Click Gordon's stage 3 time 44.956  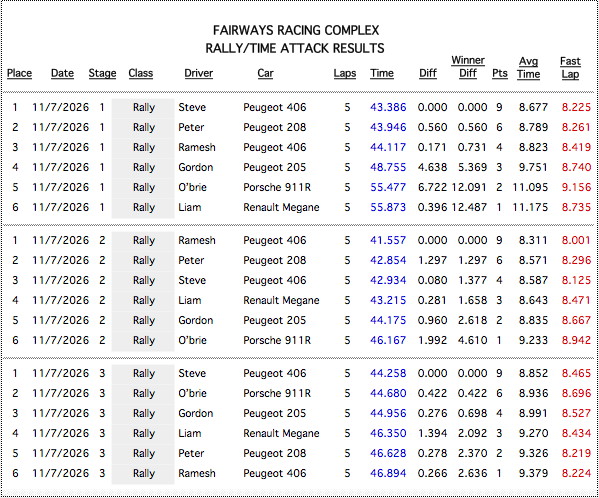tap(388, 413)
